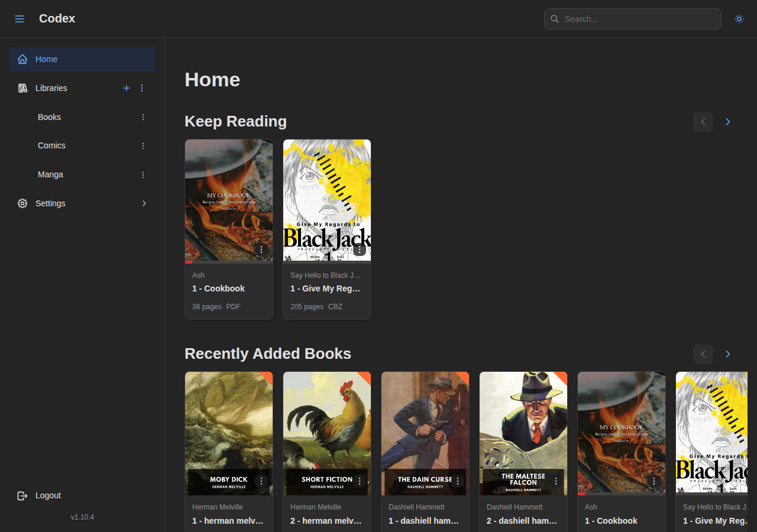Expand the Settings section chevron
The image size is (757, 532).
[x=144, y=203]
